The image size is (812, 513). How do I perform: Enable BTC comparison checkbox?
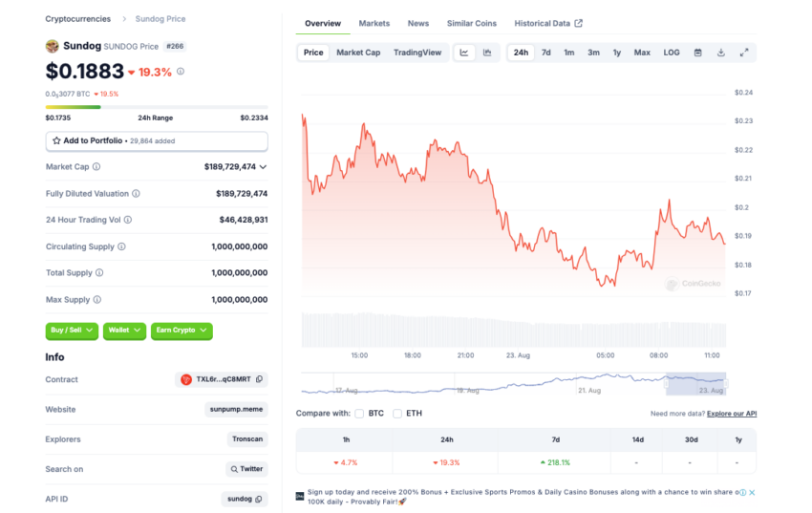[x=359, y=414]
